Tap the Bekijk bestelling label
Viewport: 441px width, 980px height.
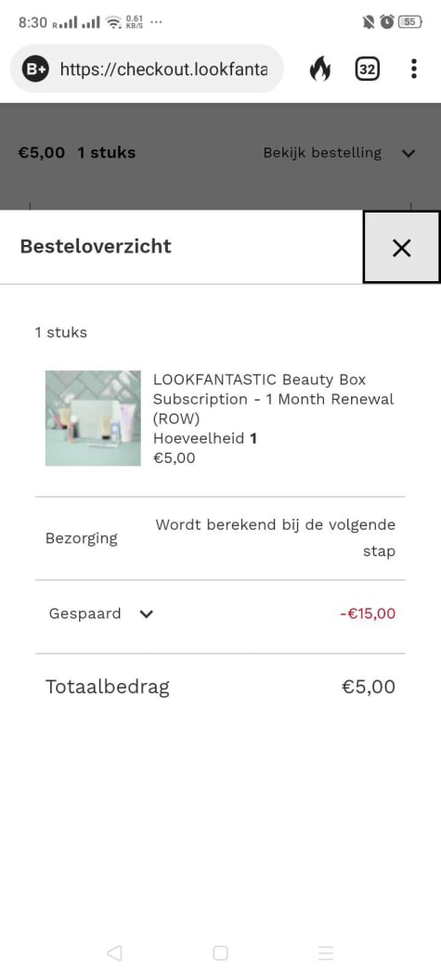(x=322, y=152)
